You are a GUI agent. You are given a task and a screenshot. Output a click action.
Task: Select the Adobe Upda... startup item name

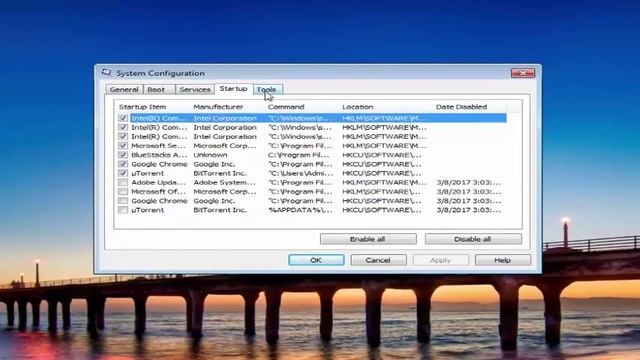point(159,182)
